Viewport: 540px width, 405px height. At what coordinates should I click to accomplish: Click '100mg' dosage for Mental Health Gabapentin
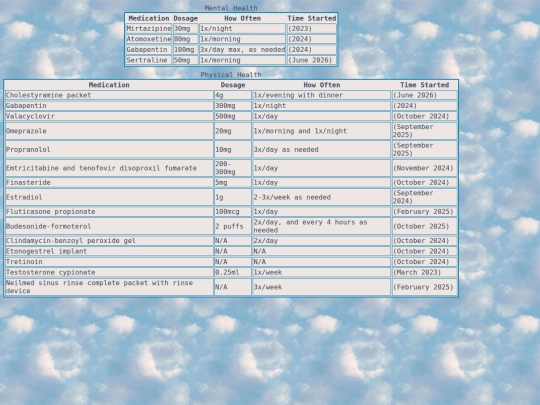click(185, 50)
